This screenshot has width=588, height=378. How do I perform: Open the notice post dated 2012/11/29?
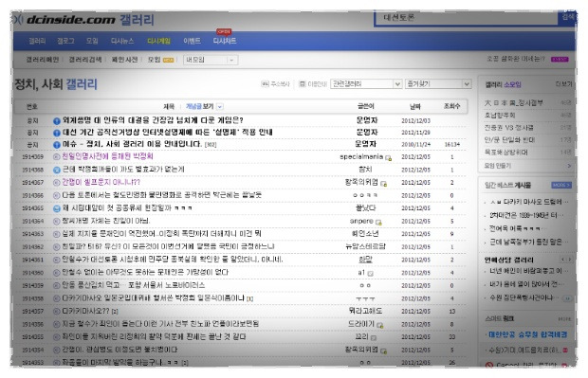168,133
